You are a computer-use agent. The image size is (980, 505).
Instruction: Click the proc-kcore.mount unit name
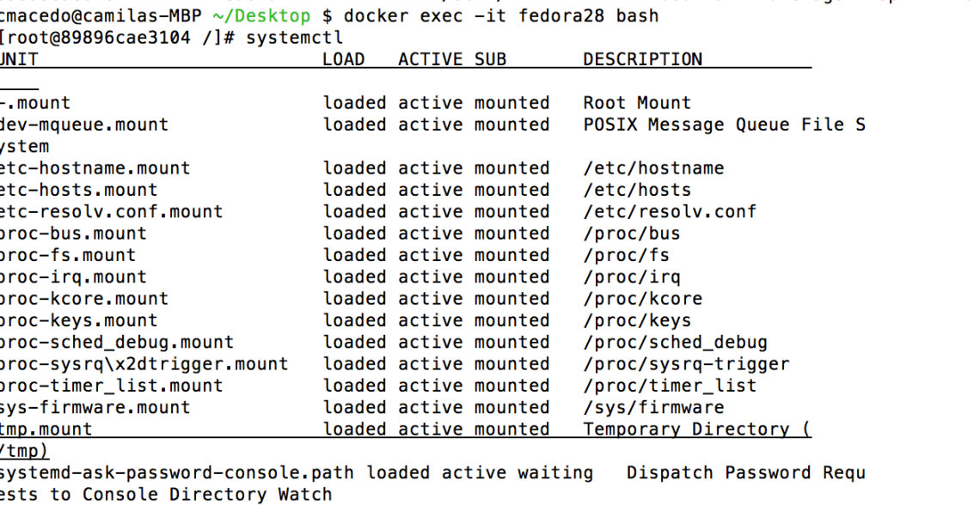pyautogui.click(x=84, y=299)
